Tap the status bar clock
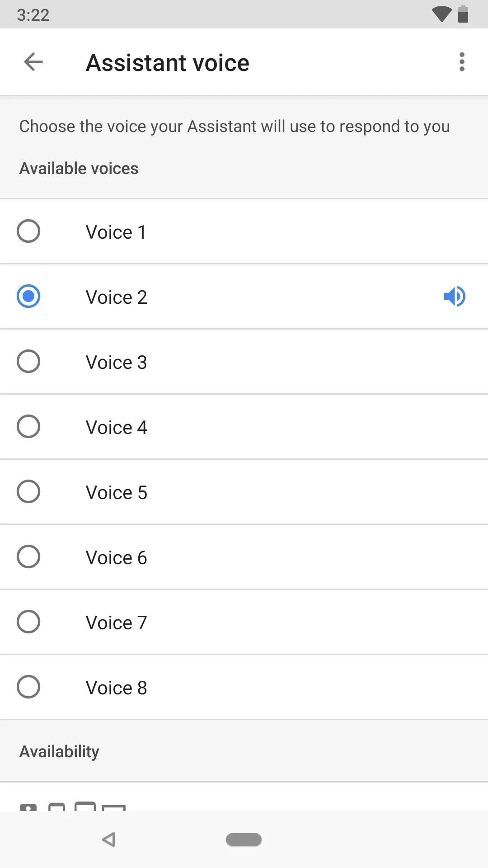 click(x=33, y=15)
